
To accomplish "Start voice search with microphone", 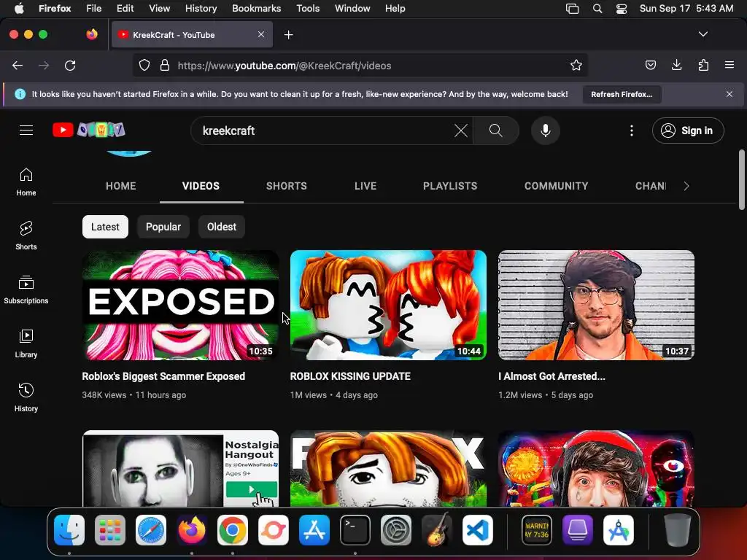I will click(x=546, y=131).
